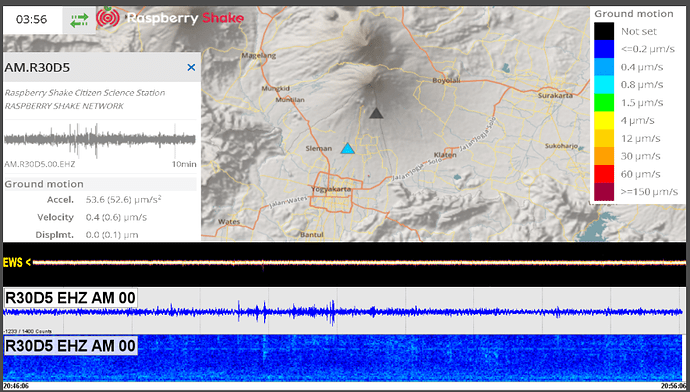
Task: Select the dark gray triangle station marker
Action: click(x=376, y=113)
